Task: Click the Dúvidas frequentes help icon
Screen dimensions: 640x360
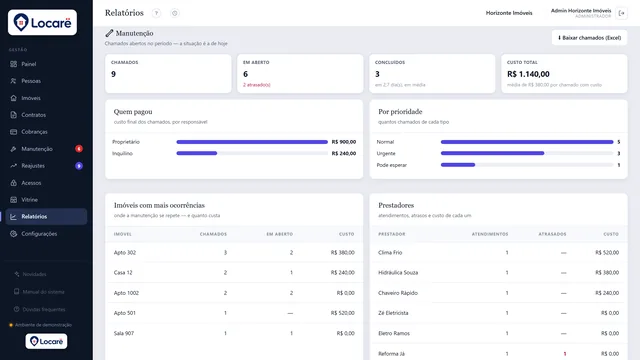Action: pyautogui.click(x=17, y=309)
